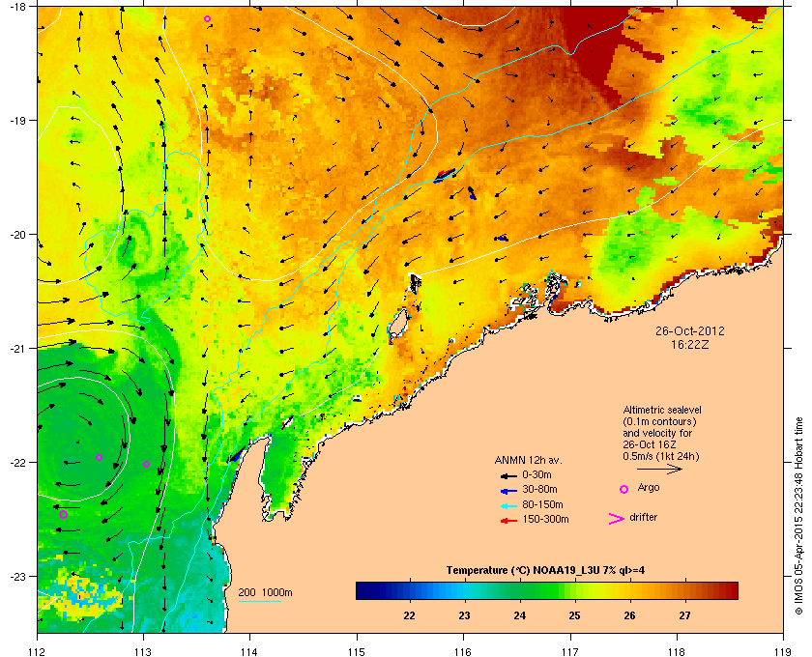Click the Argo float marker near 112.2, -22.5
The width and height of the screenshot is (812, 657).
(x=63, y=514)
